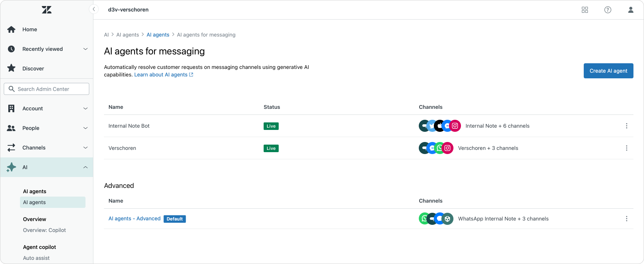644x264 pixels.
Task: Open the Internal Note Bot options menu
Action: (626, 126)
